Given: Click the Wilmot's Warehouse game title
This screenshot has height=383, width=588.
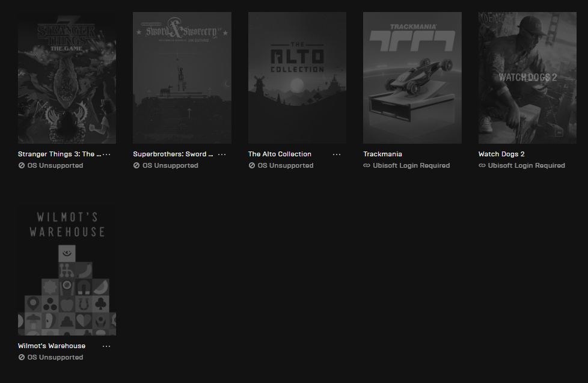Looking at the screenshot, I should (x=52, y=346).
